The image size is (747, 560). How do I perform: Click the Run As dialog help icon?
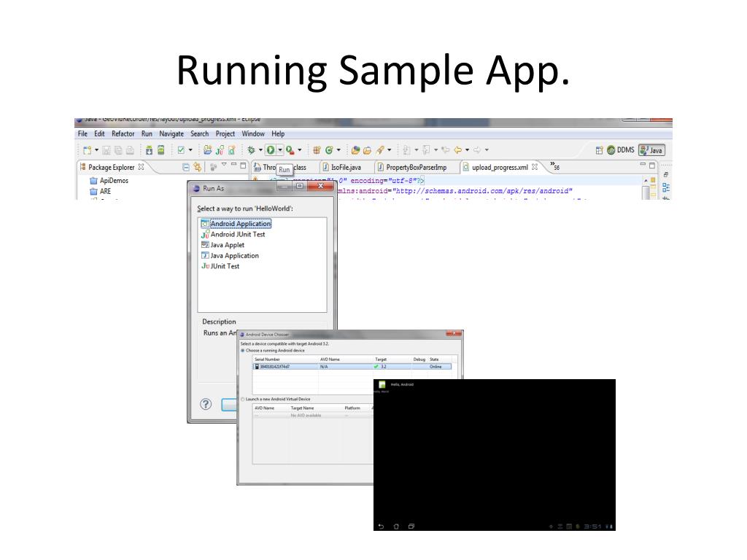click(x=206, y=404)
